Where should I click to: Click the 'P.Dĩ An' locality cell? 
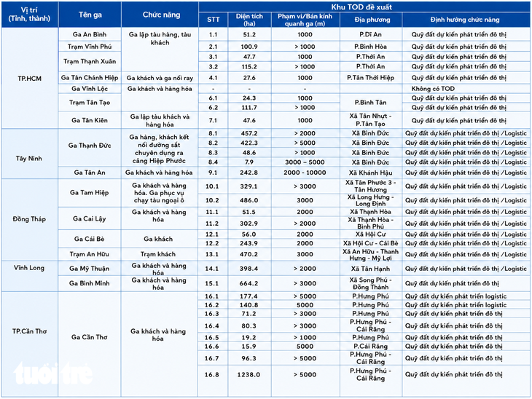click(x=371, y=34)
